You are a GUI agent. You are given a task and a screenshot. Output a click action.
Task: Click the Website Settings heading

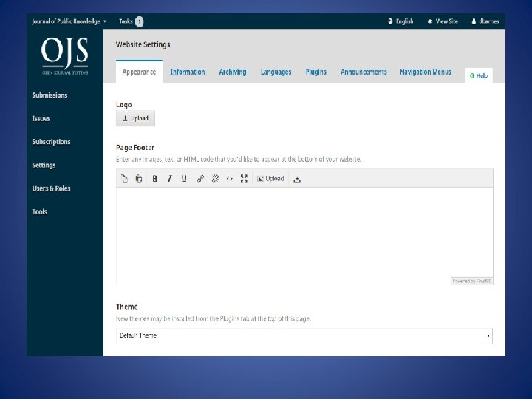tap(143, 44)
